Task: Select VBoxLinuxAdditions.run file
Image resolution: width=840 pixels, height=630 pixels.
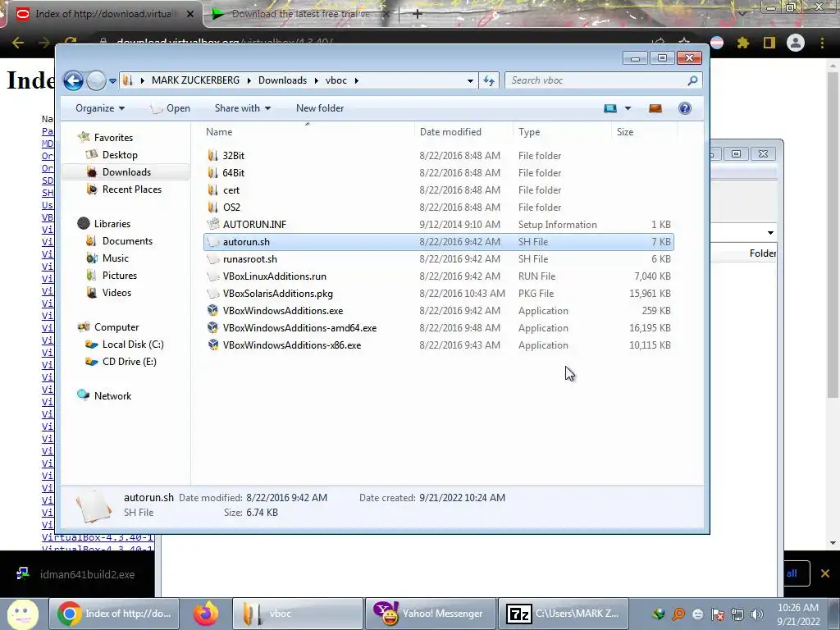Action: pyautogui.click(x=274, y=276)
